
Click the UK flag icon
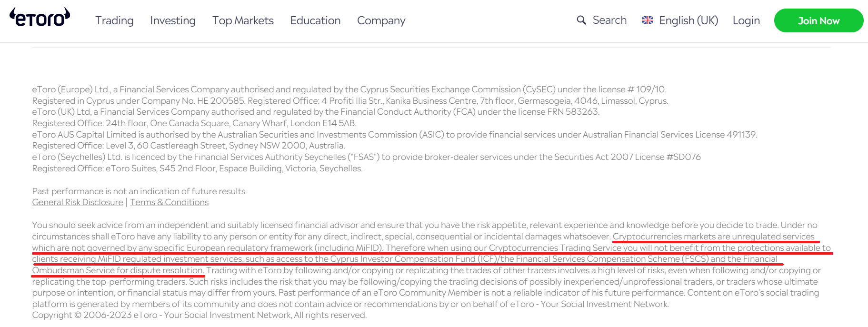click(x=648, y=20)
